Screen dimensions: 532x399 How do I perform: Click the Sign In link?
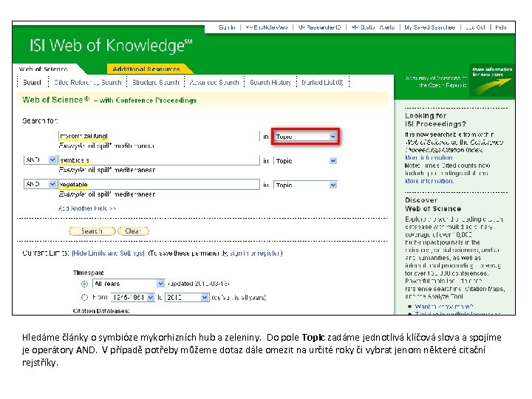227,27
